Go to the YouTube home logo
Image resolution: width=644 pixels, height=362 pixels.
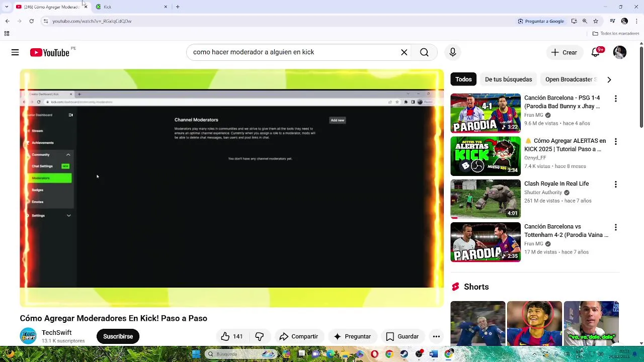point(49,52)
